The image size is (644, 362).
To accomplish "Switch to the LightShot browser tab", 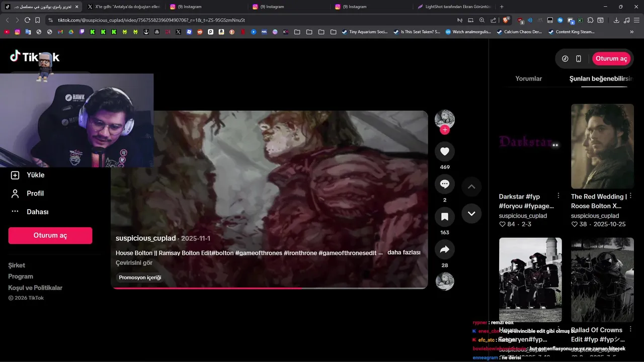I will click(454, 7).
